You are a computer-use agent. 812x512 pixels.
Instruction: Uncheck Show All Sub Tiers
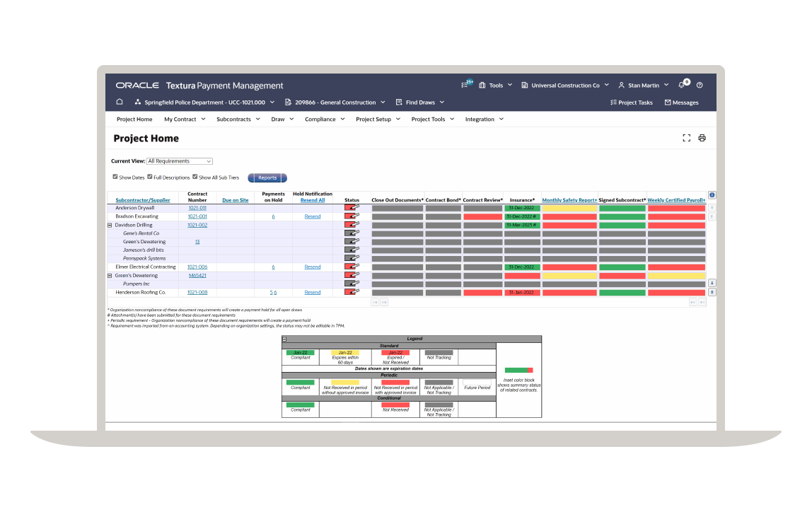(x=195, y=177)
